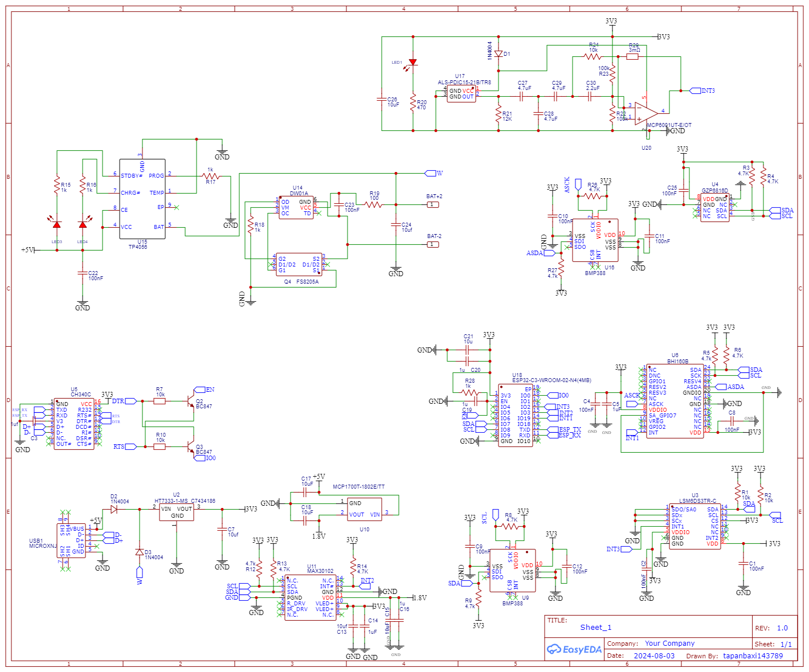Screen dimensions: 809x672
Task: Click the D3 1N4004 diode symbol
Action: (140, 552)
